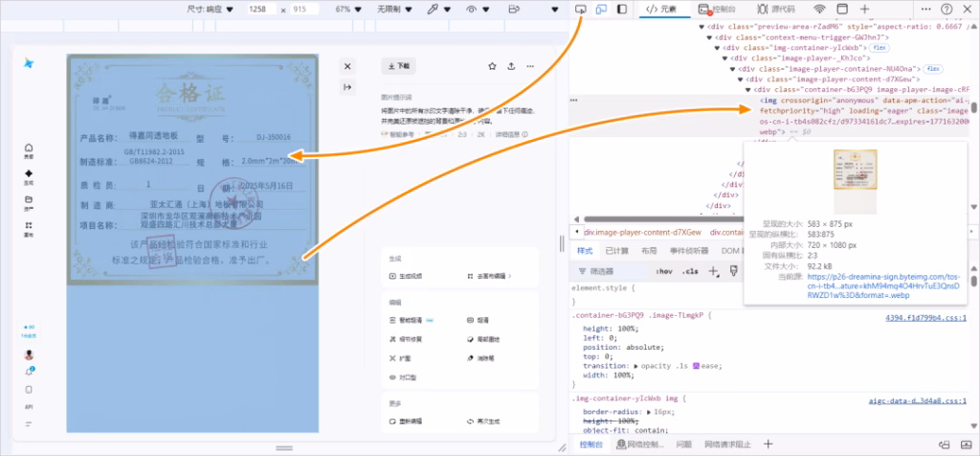Add new DevTools tab with plus icon
This screenshot has height=456, width=980.
(864, 9)
